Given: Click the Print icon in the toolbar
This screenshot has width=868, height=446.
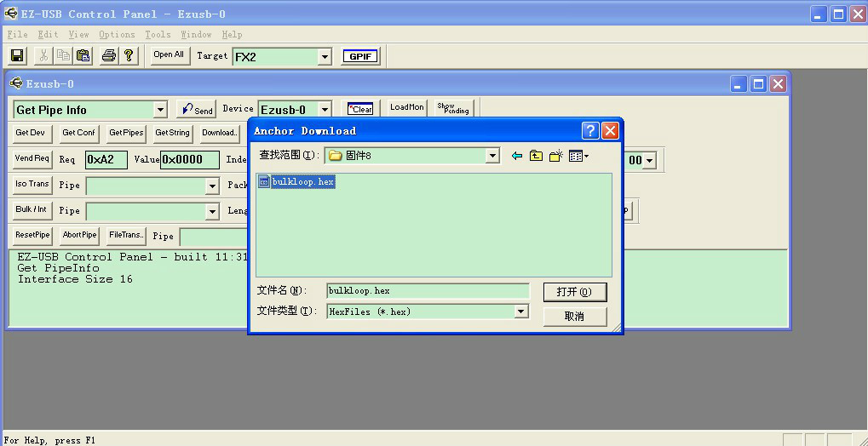Looking at the screenshot, I should (108, 55).
